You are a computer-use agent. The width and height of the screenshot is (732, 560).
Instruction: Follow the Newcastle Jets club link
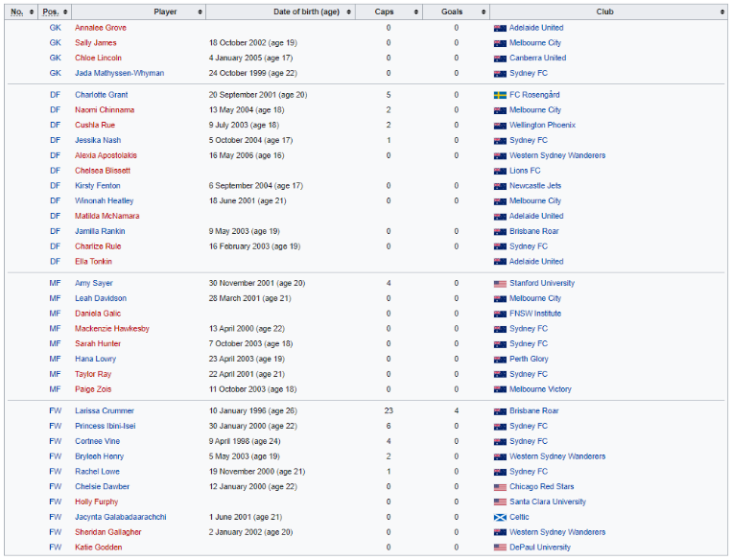coord(535,186)
